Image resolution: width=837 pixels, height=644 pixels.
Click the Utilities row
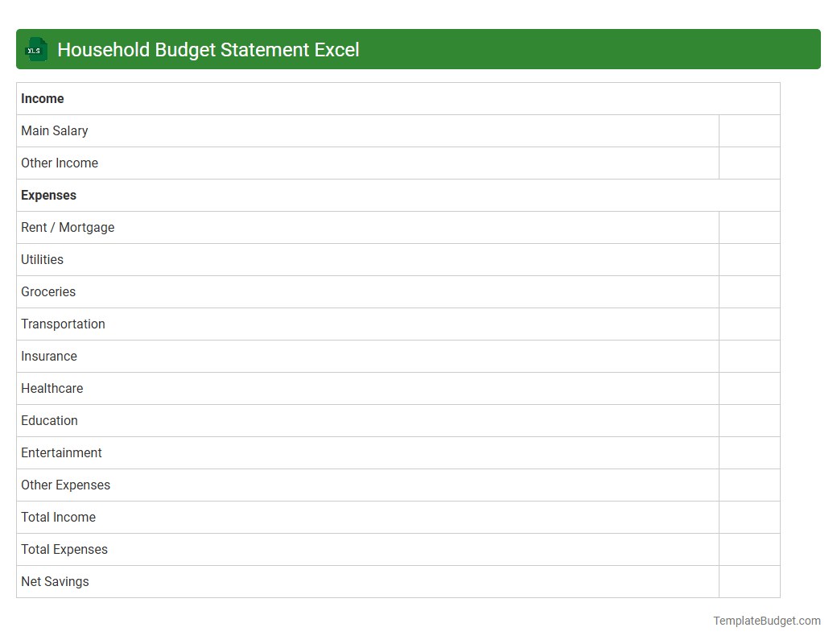point(42,259)
